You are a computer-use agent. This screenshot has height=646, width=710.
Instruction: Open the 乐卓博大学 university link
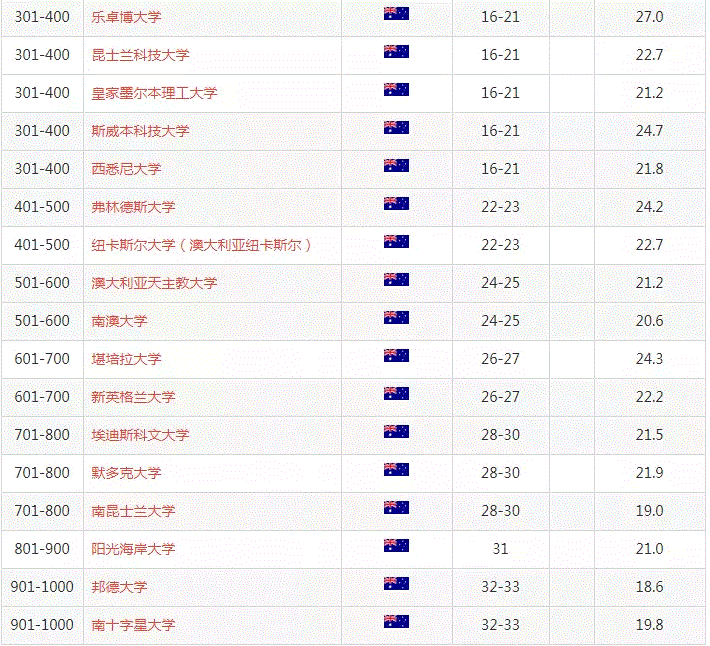click(126, 17)
